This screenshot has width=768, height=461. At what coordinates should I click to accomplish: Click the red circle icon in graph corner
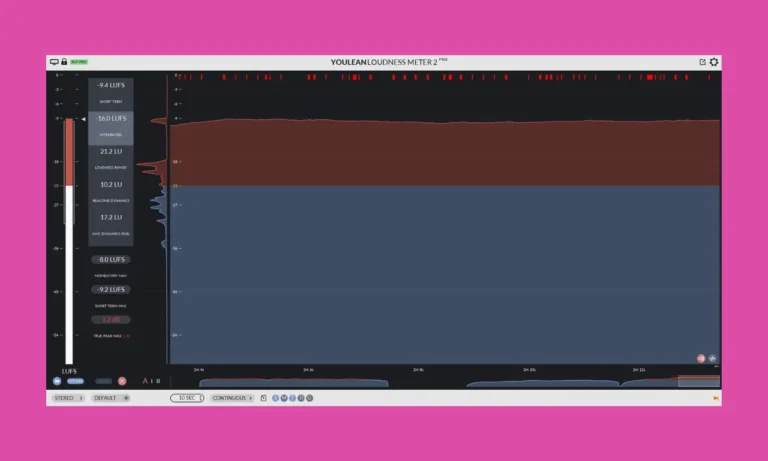click(701, 359)
